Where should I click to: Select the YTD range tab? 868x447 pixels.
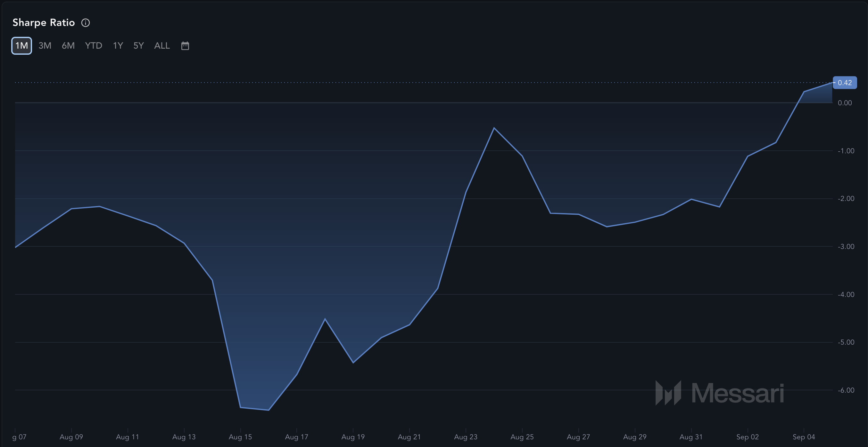[x=93, y=46]
